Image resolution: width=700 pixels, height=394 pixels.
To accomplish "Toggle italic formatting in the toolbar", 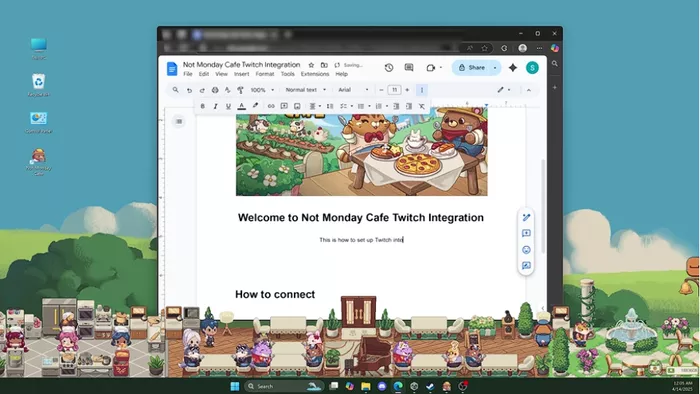I will click(x=215, y=106).
